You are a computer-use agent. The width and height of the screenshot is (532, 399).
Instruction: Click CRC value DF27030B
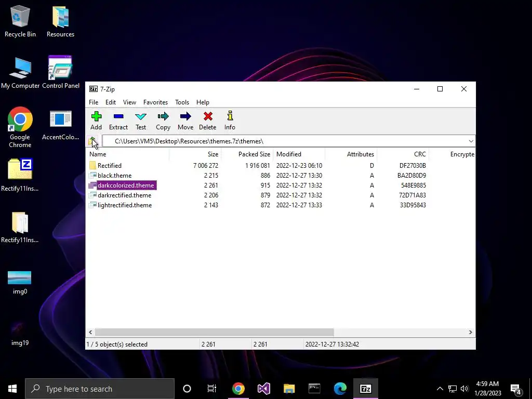(413, 166)
